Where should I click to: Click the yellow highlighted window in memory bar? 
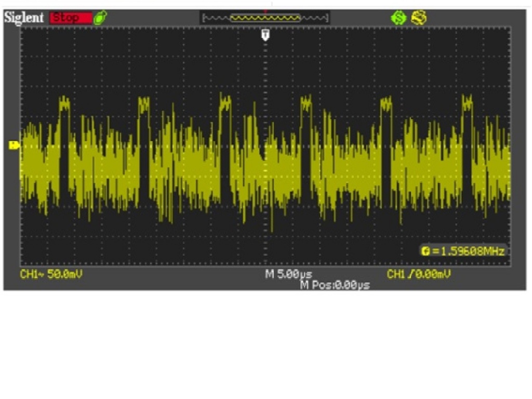[x=265, y=18]
